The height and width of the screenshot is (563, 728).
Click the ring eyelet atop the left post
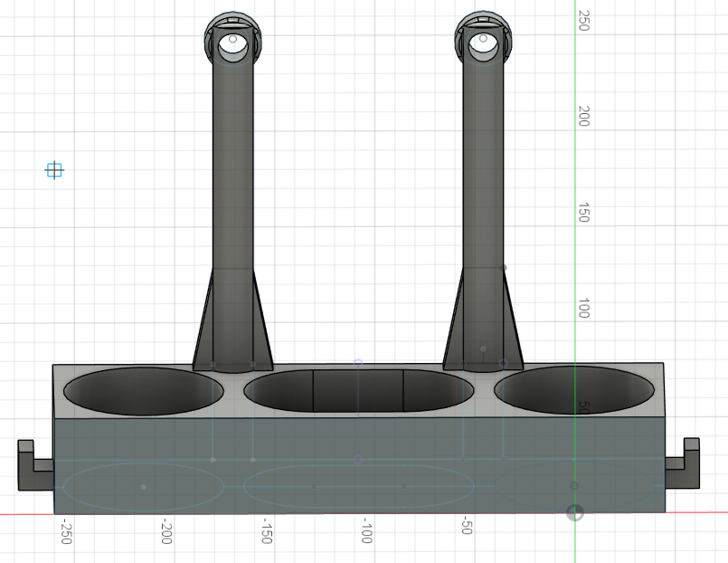click(232, 40)
